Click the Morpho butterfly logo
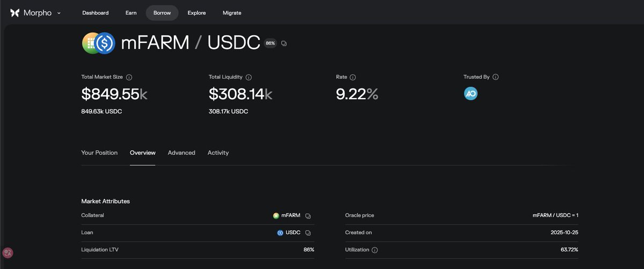 (x=14, y=13)
